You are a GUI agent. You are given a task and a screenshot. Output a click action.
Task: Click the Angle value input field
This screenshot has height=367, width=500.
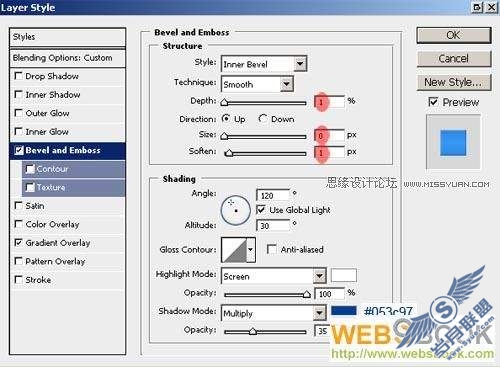[x=273, y=195]
